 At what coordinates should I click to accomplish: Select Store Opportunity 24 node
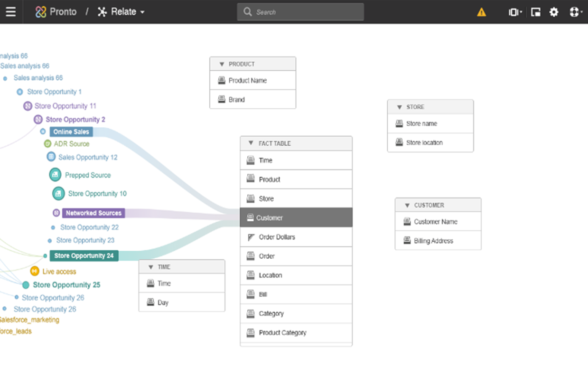tap(84, 256)
